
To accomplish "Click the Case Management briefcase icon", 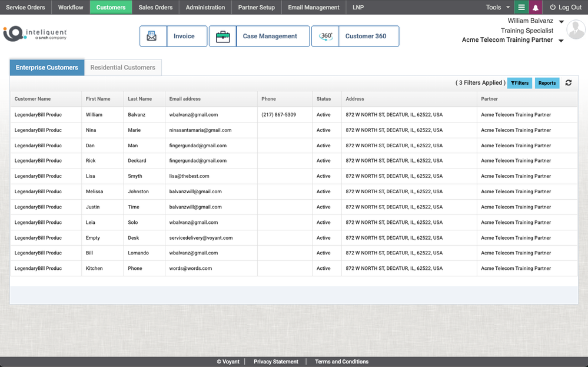I will tap(222, 37).
